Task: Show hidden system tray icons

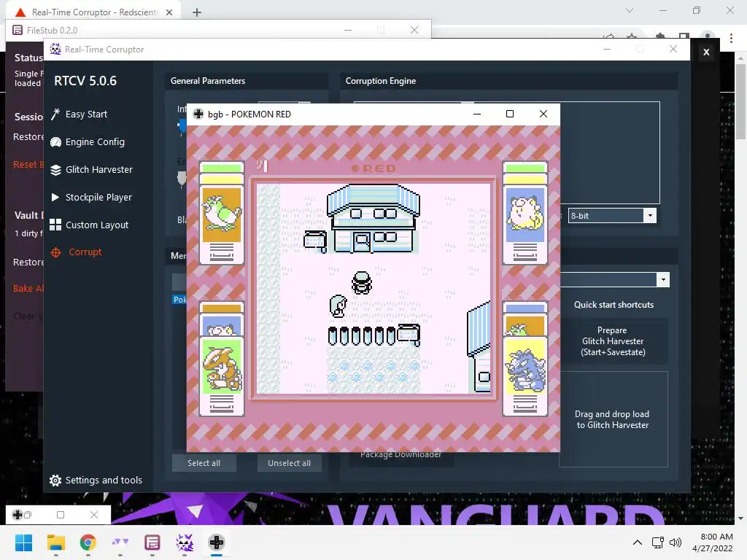Action: [x=638, y=542]
